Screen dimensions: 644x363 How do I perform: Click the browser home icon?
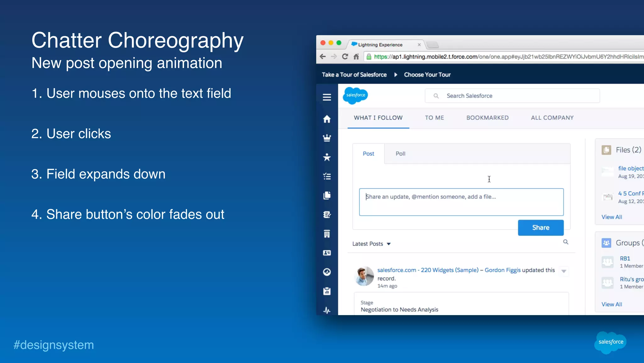coord(356,56)
